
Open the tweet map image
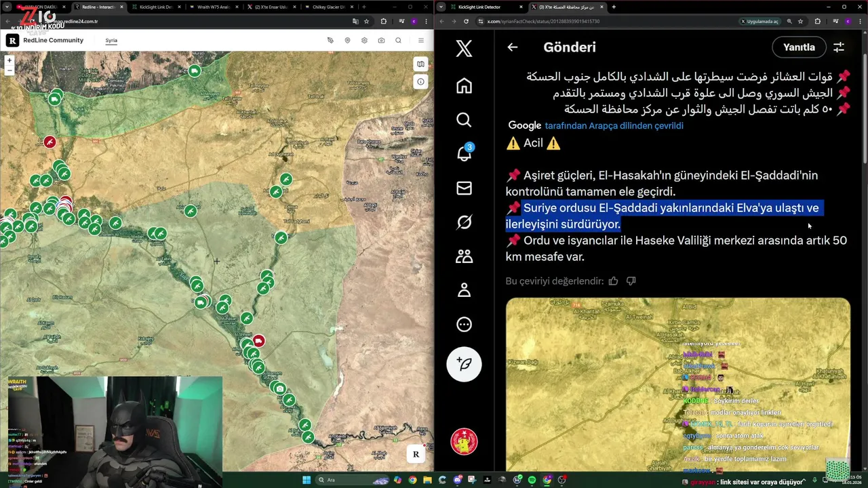point(677,384)
